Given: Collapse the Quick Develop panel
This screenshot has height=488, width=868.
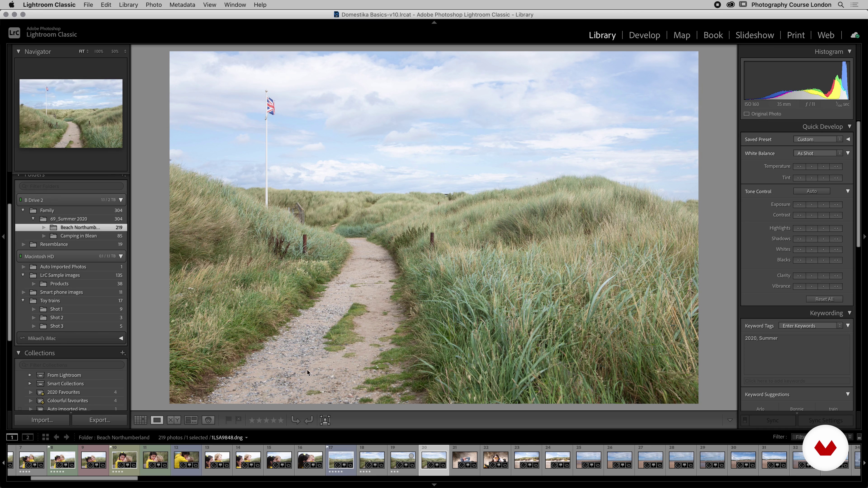Looking at the screenshot, I should [849, 126].
